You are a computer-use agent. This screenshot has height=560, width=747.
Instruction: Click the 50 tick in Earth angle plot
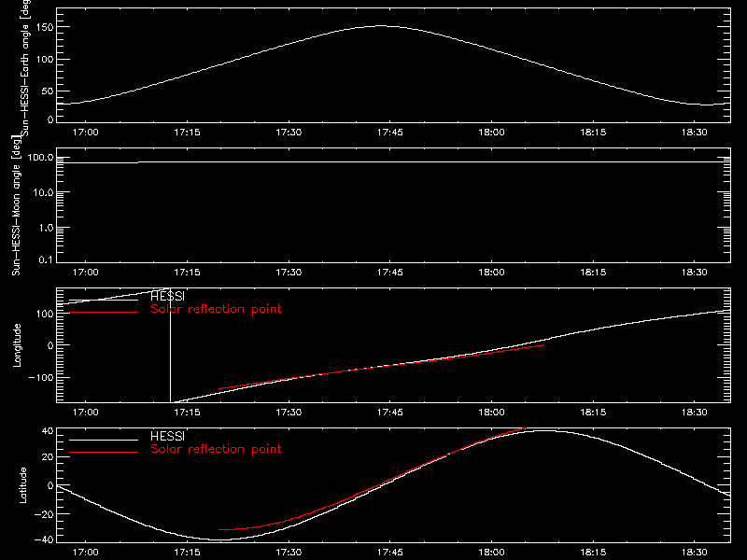click(x=48, y=91)
